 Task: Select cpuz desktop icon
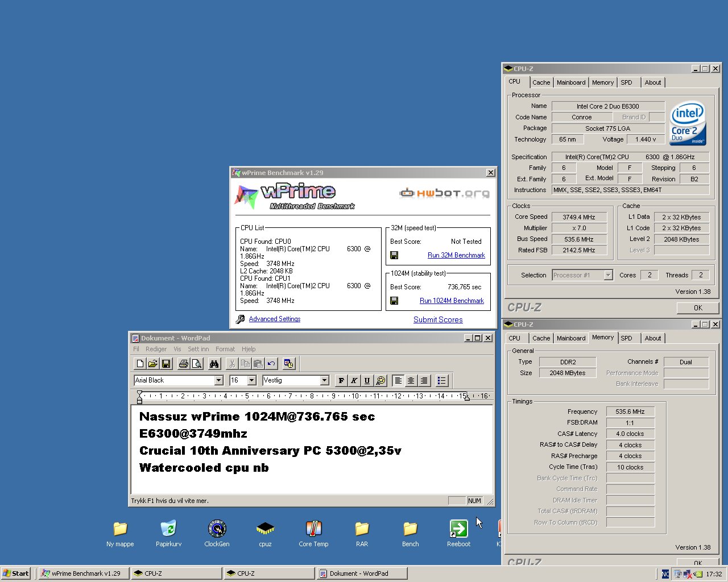265,533
